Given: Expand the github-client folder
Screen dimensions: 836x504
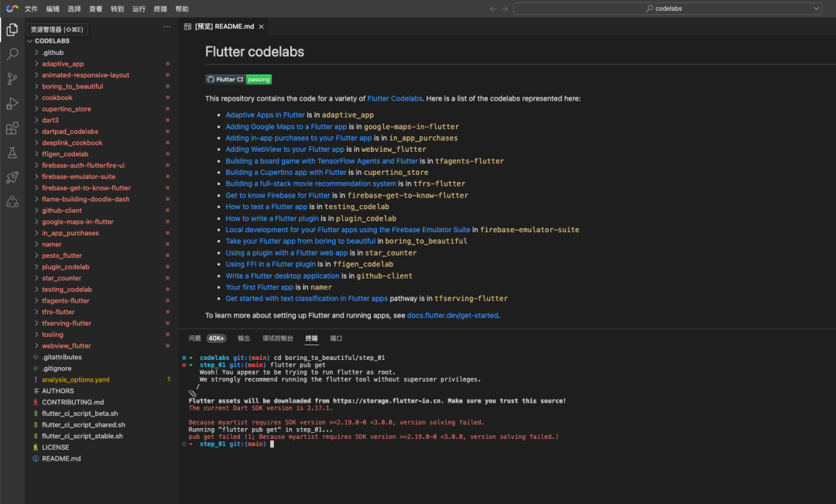Looking at the screenshot, I should (62, 211).
